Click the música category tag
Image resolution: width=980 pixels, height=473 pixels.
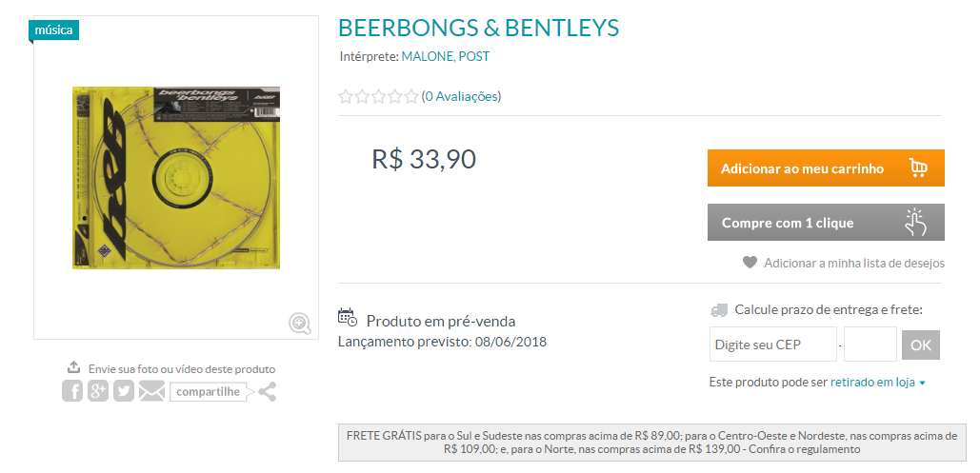[53, 30]
